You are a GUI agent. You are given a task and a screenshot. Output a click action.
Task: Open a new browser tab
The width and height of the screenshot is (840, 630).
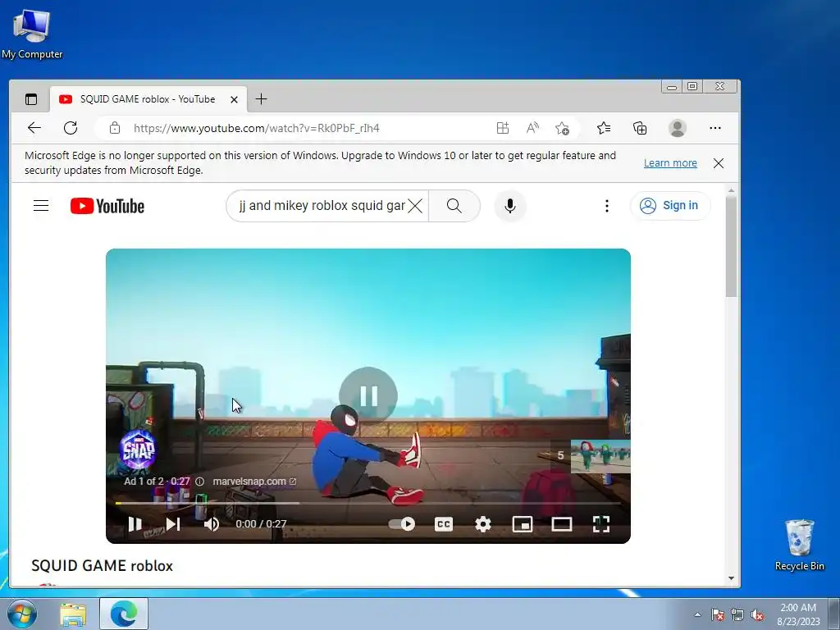click(261, 99)
